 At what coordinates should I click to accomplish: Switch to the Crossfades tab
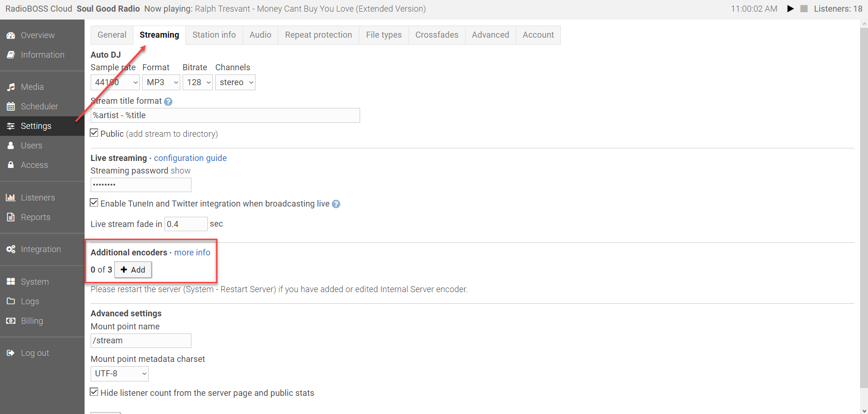(x=437, y=35)
